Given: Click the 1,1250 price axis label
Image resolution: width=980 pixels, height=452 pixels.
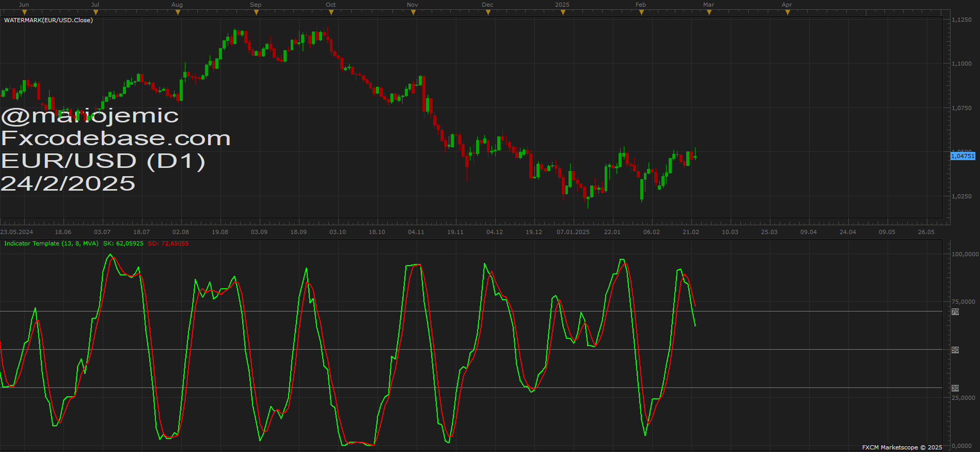Looking at the screenshot, I should tap(962, 20).
